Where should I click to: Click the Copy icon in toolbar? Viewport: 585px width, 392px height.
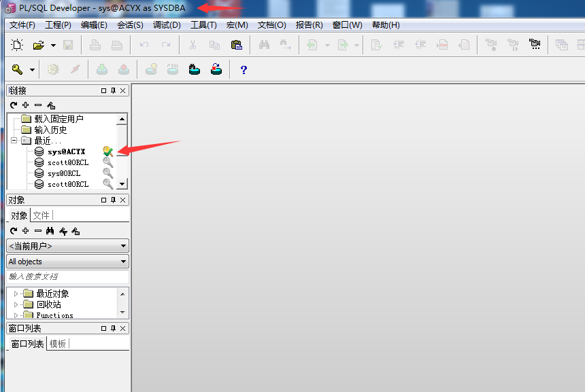[214, 45]
